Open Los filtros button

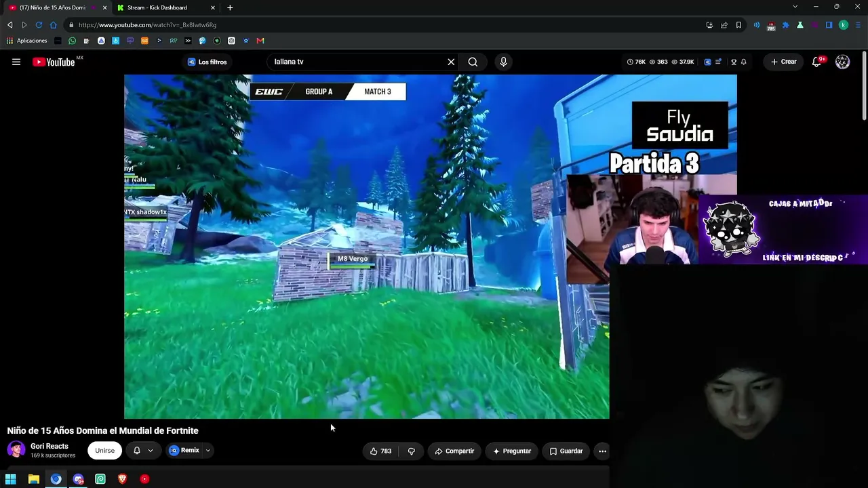point(208,62)
